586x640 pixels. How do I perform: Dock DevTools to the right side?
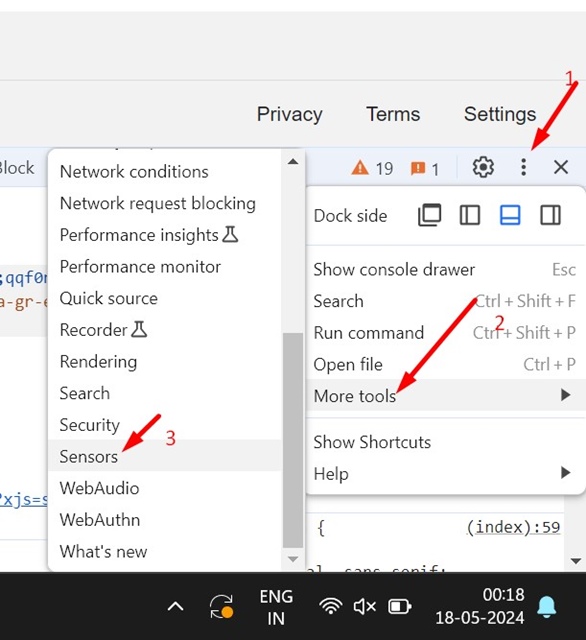click(x=550, y=215)
